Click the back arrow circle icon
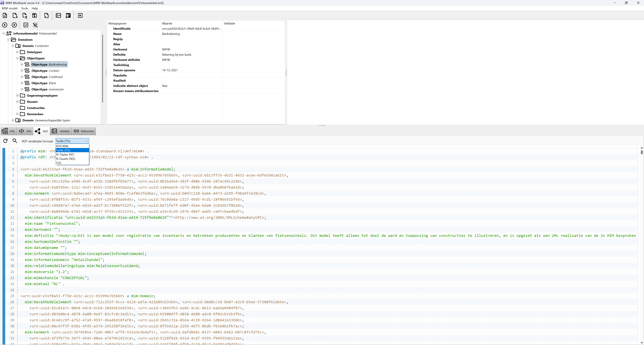Screen dimensions: 644x345 [x=5, y=25]
